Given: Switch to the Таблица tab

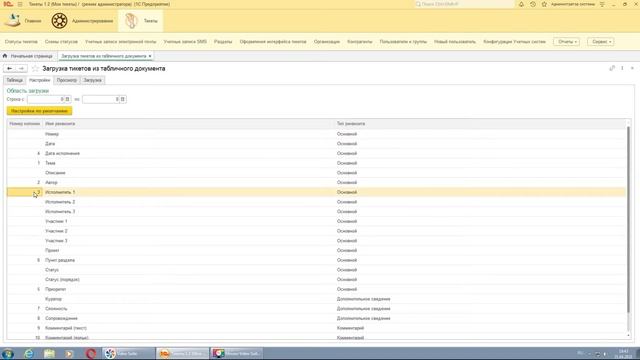Looking at the screenshot, I should pos(15,80).
